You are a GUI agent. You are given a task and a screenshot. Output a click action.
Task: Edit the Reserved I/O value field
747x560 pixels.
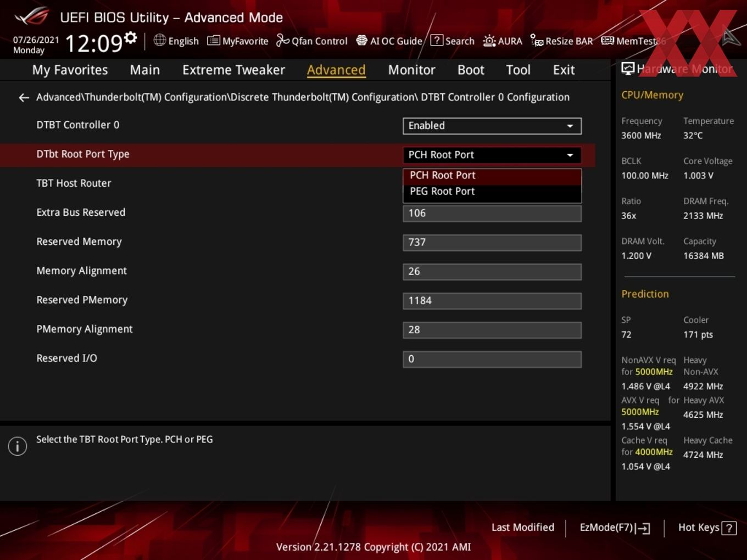point(492,359)
